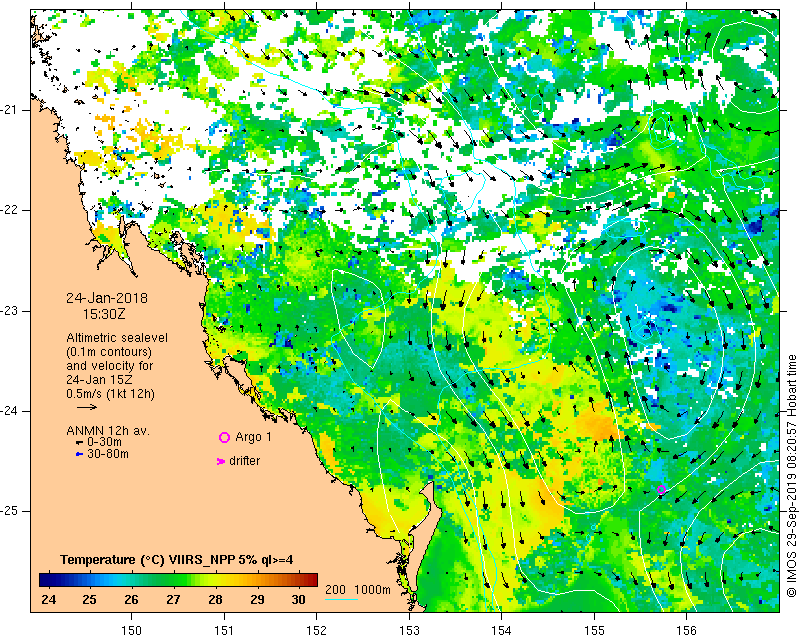Click the Argo 1 legend circle marker

coord(224,437)
